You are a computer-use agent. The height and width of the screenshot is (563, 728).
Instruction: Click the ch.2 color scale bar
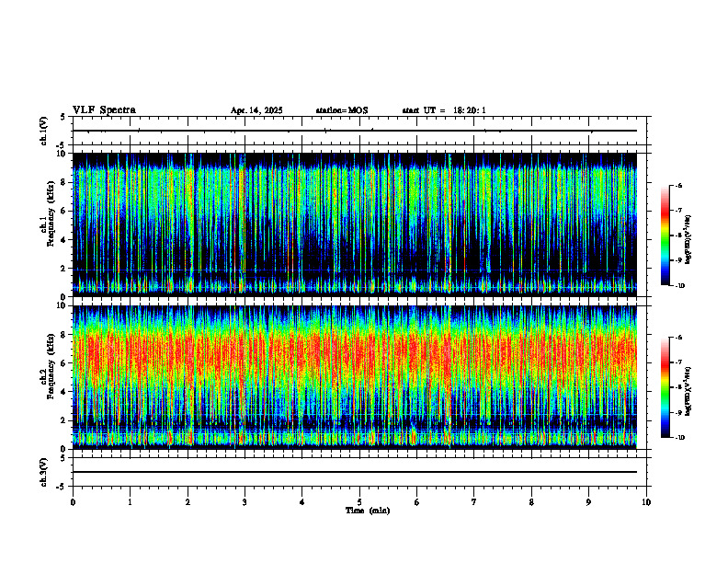665,387
